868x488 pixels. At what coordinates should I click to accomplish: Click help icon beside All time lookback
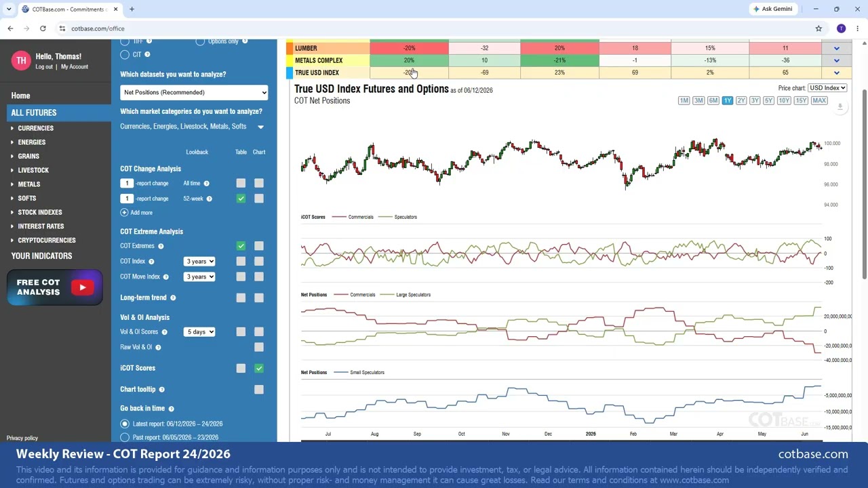pos(206,183)
